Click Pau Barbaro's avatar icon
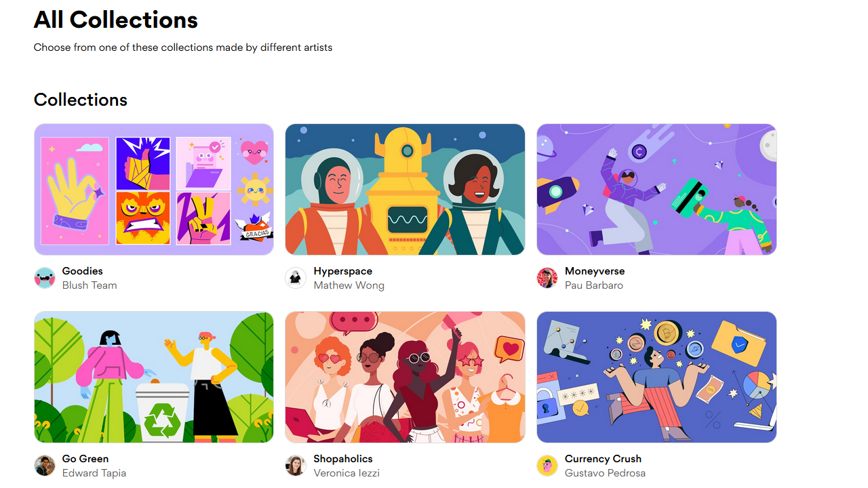 547,278
